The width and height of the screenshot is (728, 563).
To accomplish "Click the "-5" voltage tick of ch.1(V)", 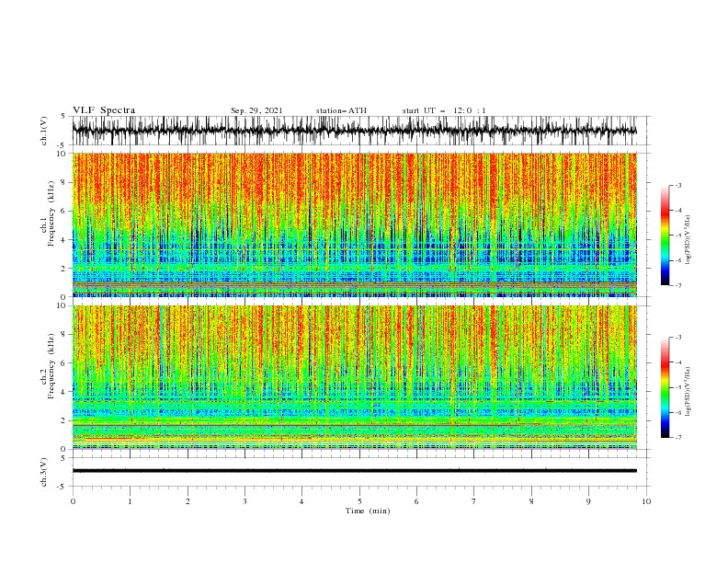I will pos(62,145).
